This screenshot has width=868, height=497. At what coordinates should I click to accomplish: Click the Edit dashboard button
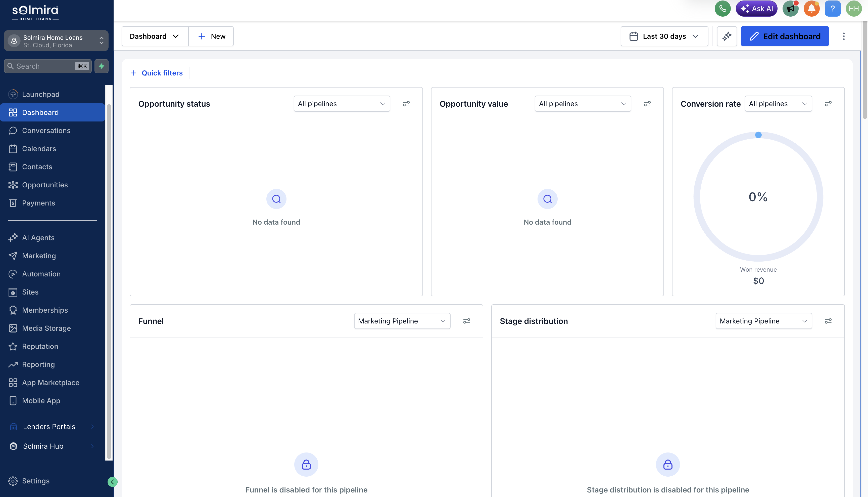(x=784, y=36)
